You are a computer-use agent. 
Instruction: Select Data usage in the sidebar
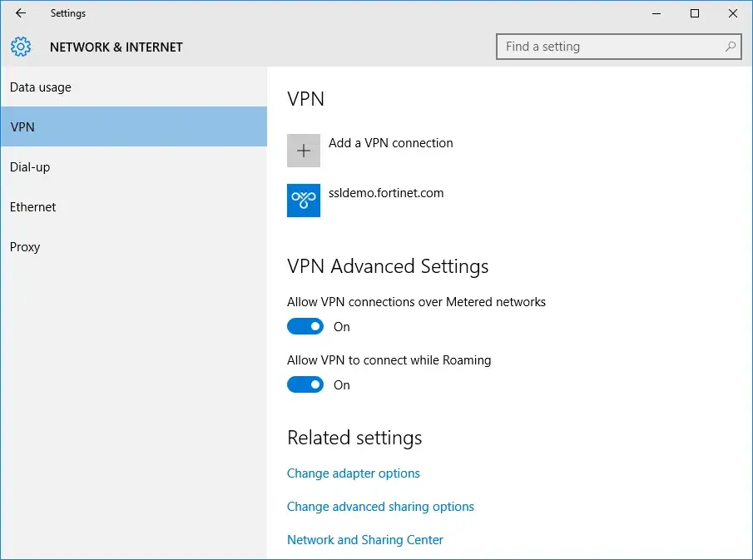click(x=40, y=87)
